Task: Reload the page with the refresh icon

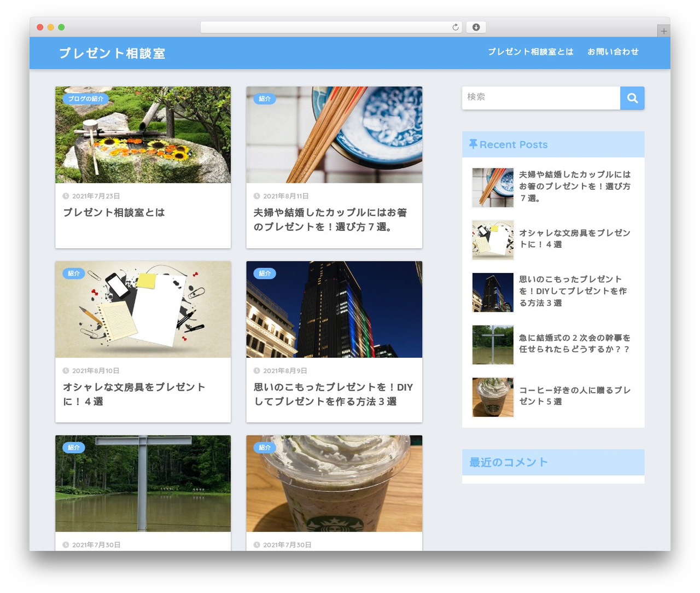Action: pyautogui.click(x=456, y=27)
